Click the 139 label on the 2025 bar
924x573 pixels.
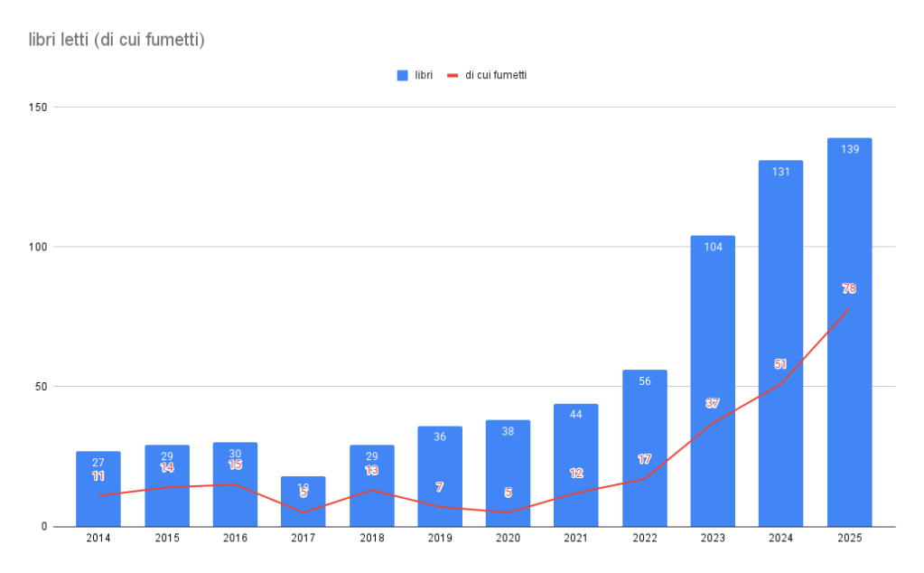pyautogui.click(x=849, y=149)
